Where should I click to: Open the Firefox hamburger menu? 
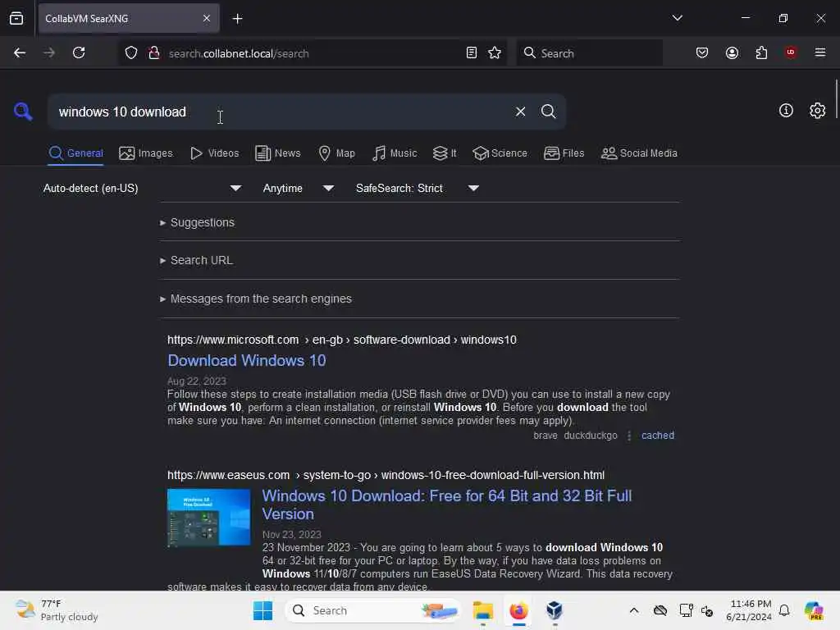(820, 52)
